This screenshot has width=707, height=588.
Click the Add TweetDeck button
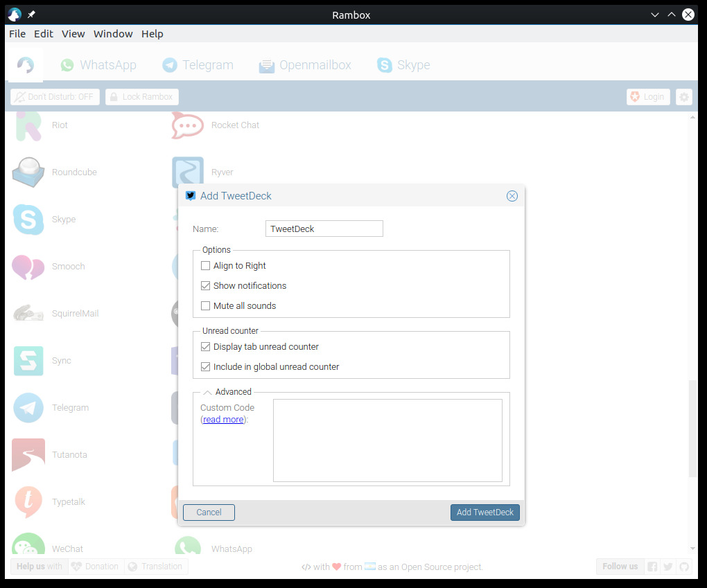(x=485, y=513)
